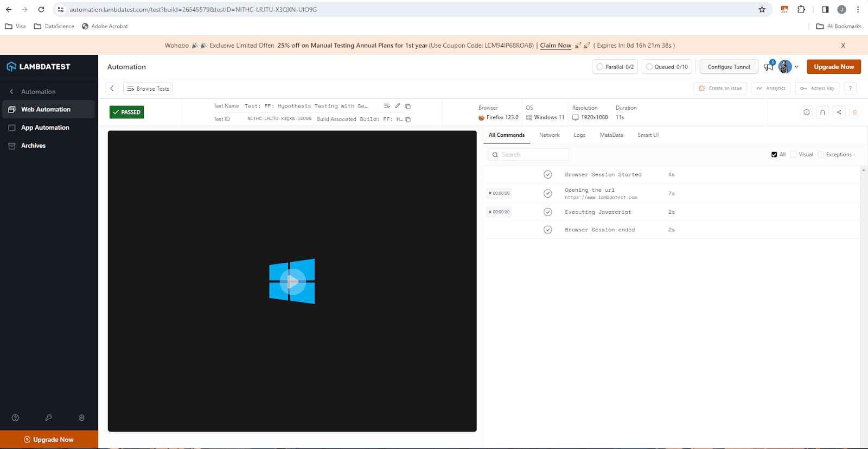Copy the test name
Screen dimensions: 868x449
tap(408, 106)
